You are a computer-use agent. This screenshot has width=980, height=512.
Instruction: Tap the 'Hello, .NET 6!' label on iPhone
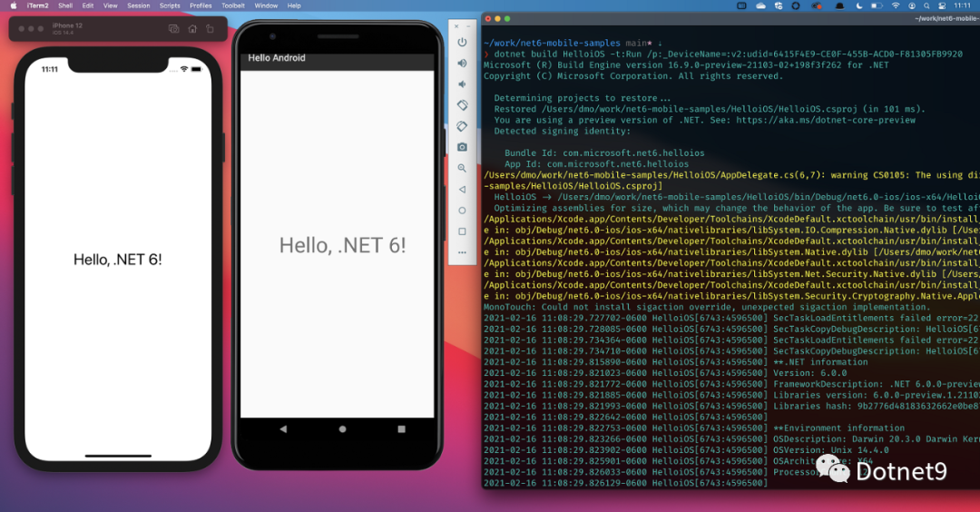point(117,260)
